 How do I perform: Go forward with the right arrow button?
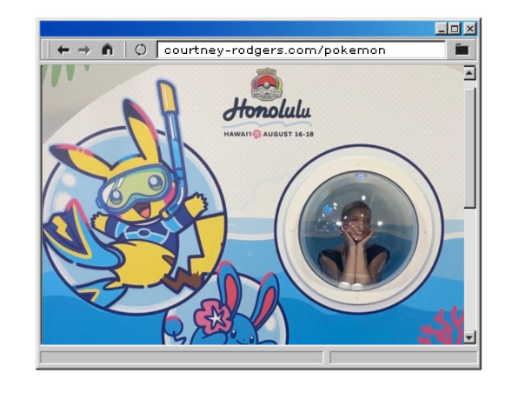pos(84,50)
